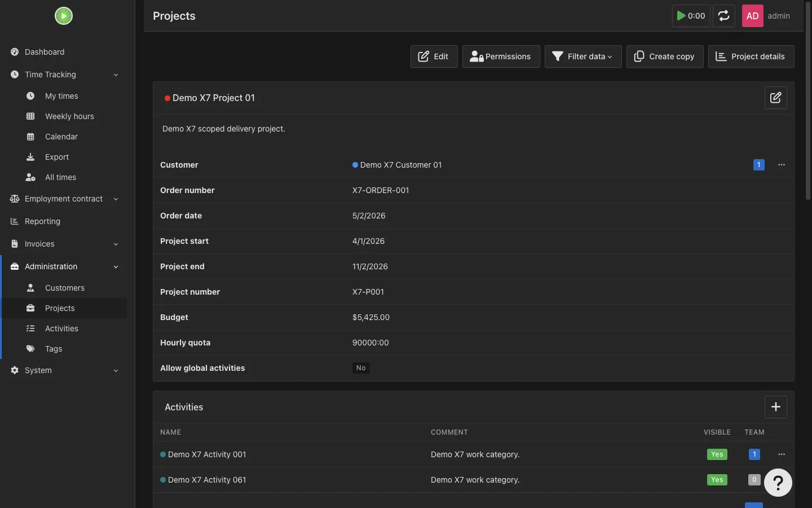Click the edit icon on project card
This screenshot has width=812, height=508.
point(776,98)
